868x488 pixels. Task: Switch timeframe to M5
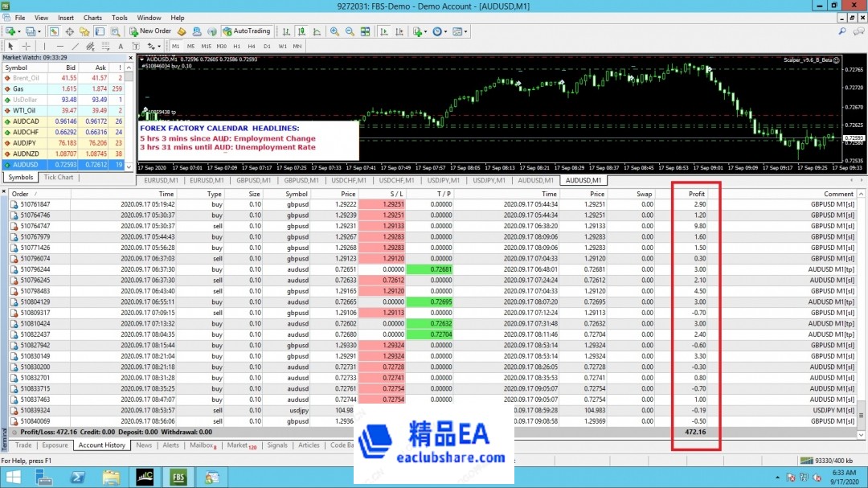coord(191,47)
